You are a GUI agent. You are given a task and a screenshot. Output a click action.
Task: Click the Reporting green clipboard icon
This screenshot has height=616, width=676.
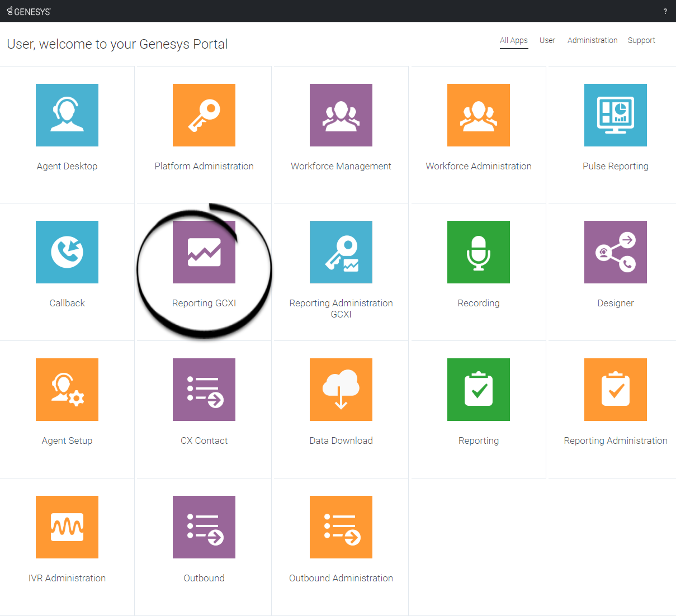478,390
